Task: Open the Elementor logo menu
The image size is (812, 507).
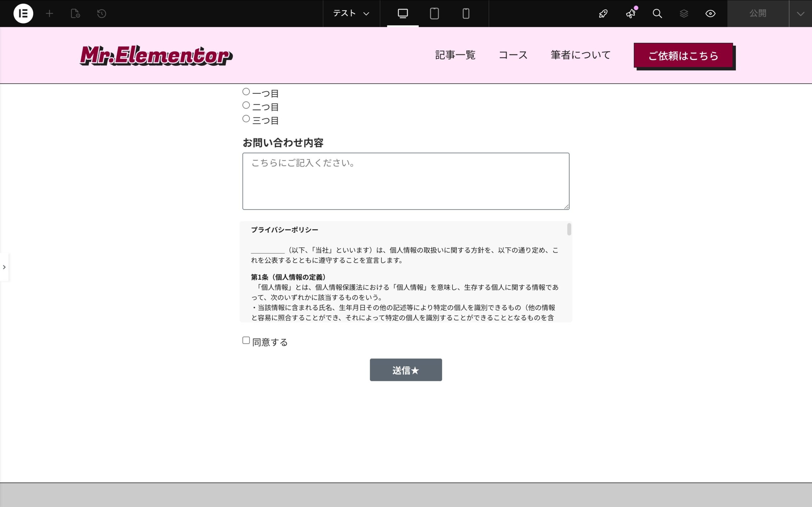Action: pyautogui.click(x=23, y=13)
